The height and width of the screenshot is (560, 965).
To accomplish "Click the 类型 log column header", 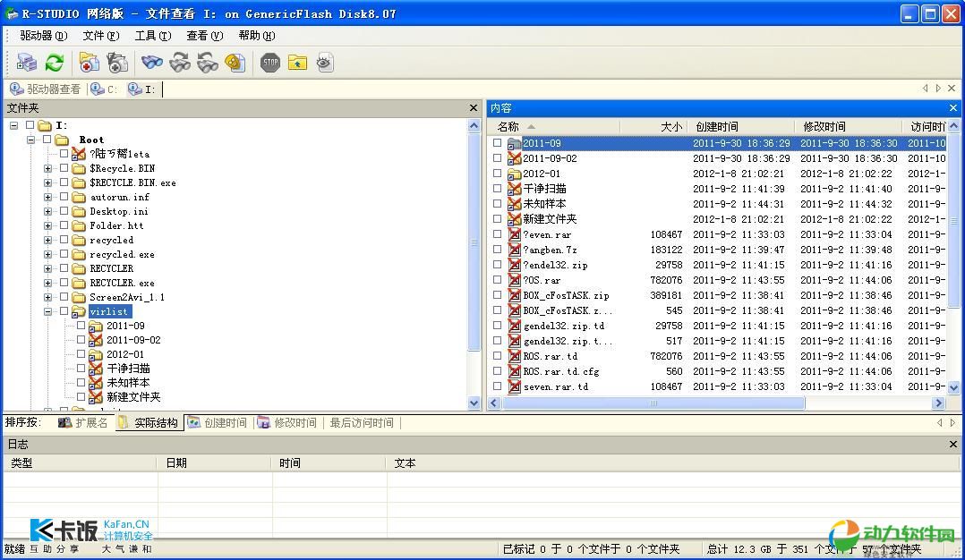I will pyautogui.click(x=80, y=462).
